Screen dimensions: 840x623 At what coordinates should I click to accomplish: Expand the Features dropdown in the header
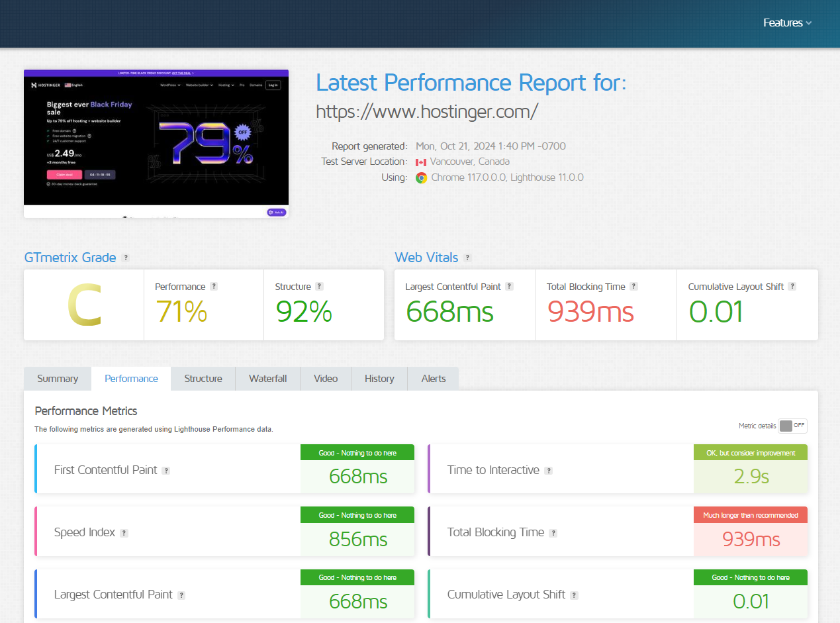click(x=787, y=23)
